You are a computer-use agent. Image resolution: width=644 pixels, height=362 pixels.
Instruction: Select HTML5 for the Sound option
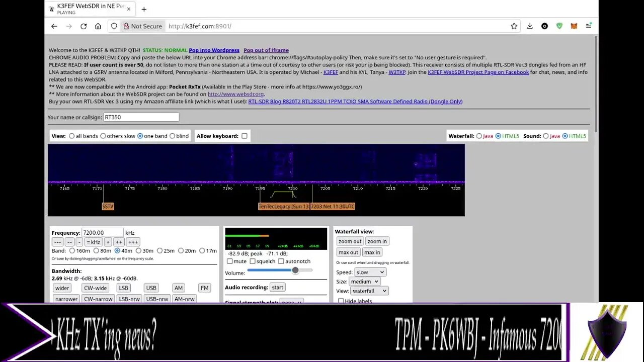565,136
